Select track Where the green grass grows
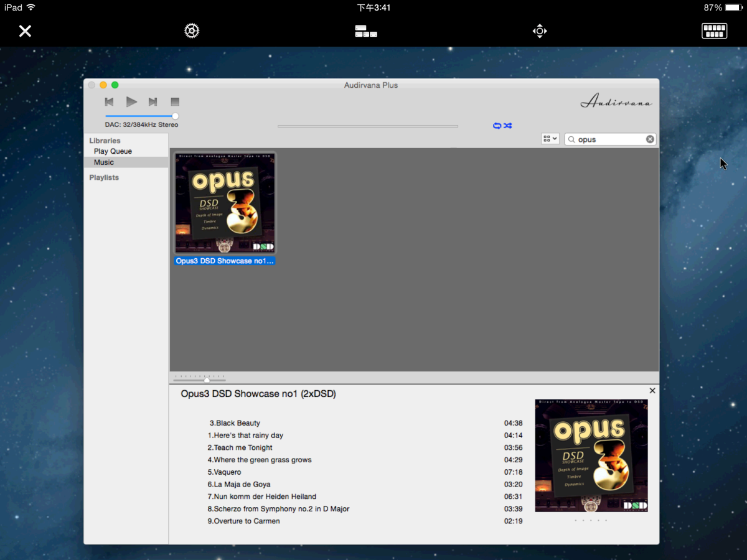The height and width of the screenshot is (560, 747). [x=260, y=460]
